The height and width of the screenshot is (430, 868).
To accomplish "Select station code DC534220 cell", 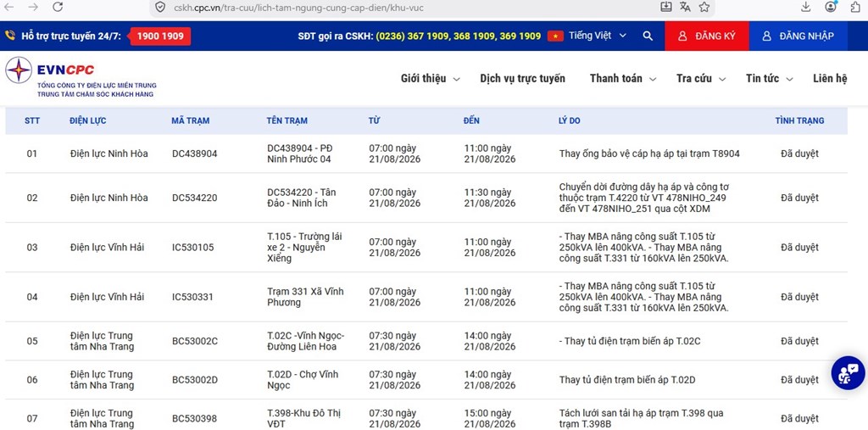I will coord(194,198).
